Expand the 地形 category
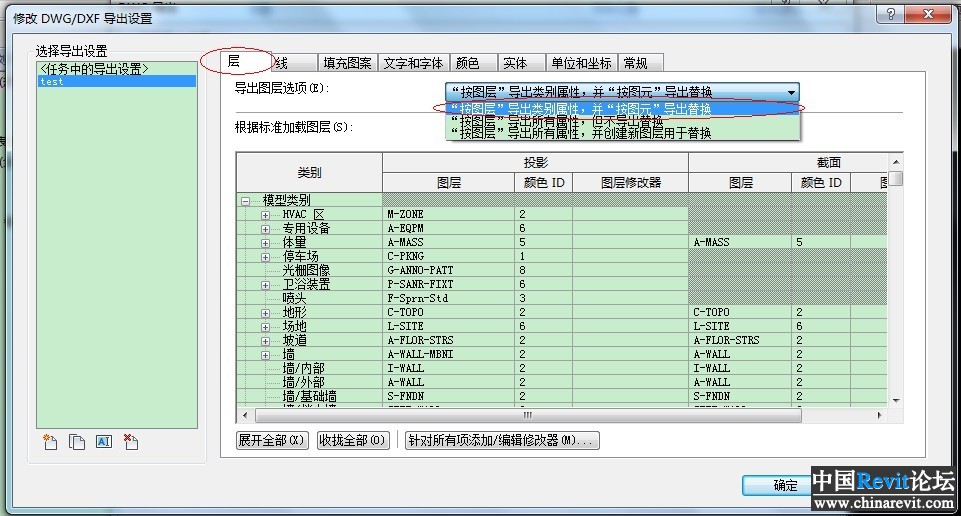This screenshot has height=516, width=961. pos(265,313)
